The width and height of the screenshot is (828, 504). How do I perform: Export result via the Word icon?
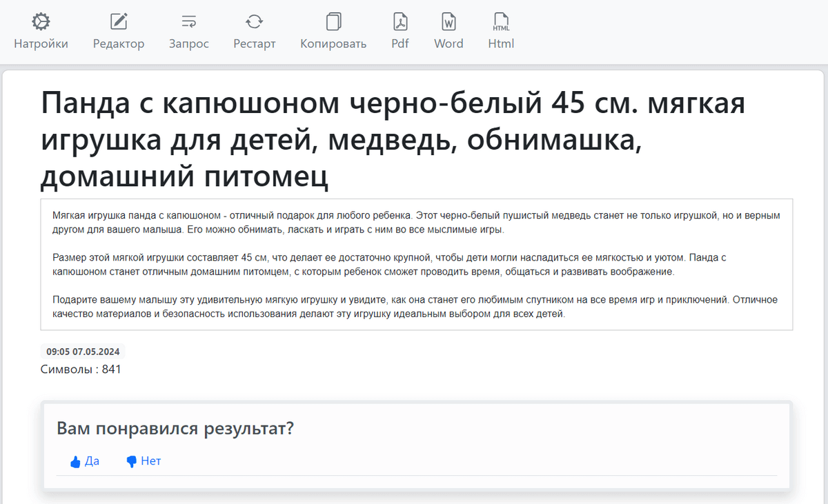[x=448, y=22]
